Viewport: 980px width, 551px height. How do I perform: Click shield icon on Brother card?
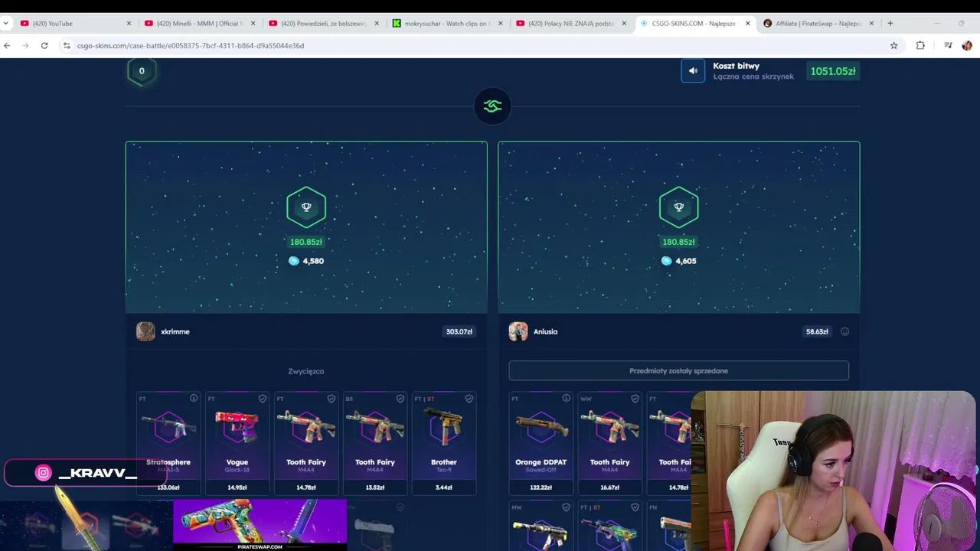[x=469, y=398]
